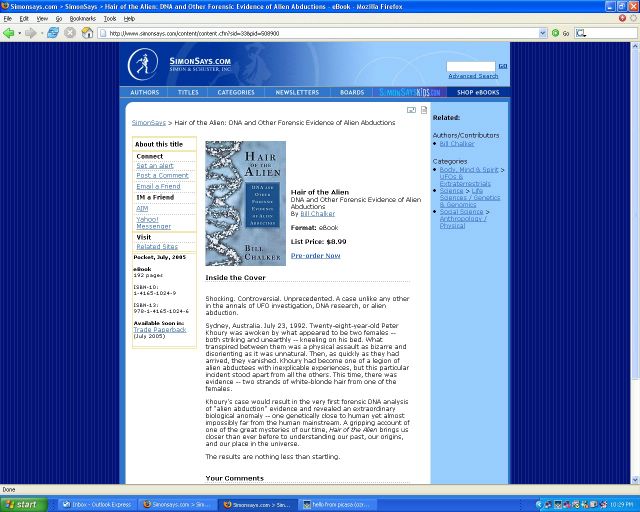The height and width of the screenshot is (512, 640).
Task: Open the Tools menu
Action: click(x=110, y=18)
